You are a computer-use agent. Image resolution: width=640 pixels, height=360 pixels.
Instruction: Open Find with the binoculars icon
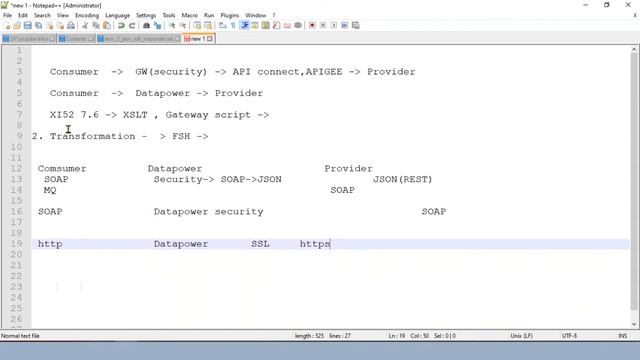pyautogui.click(x=146, y=25)
